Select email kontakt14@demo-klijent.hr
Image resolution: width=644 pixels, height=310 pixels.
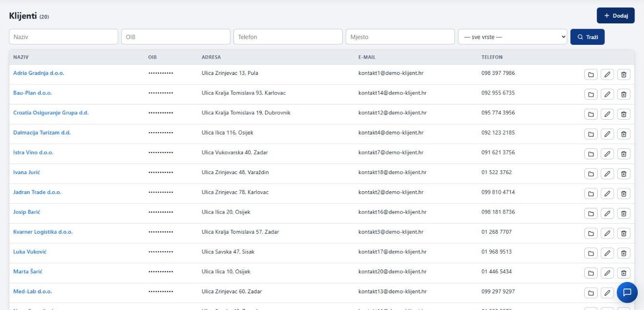point(392,93)
